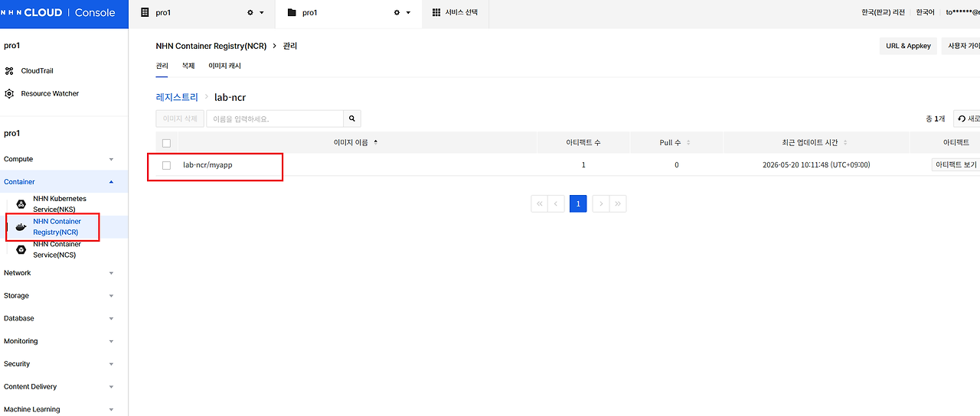
Task: Click the lab-ncr breadcrumb text
Action: [230, 97]
